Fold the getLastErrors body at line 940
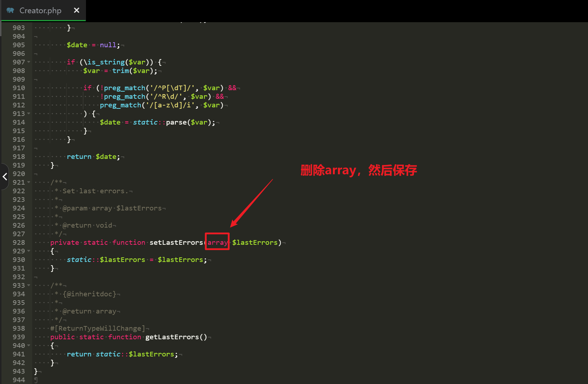Screen dimensions: 588x384 click(x=29, y=346)
